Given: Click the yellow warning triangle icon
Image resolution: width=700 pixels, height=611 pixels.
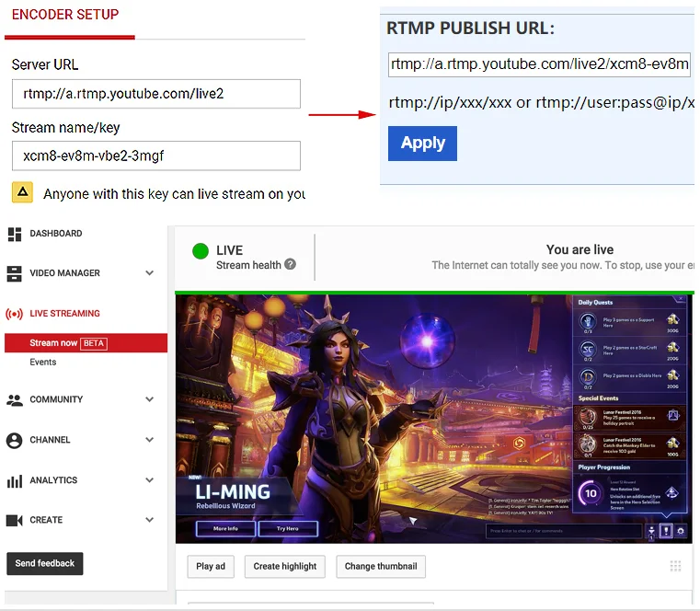Looking at the screenshot, I should (22, 192).
